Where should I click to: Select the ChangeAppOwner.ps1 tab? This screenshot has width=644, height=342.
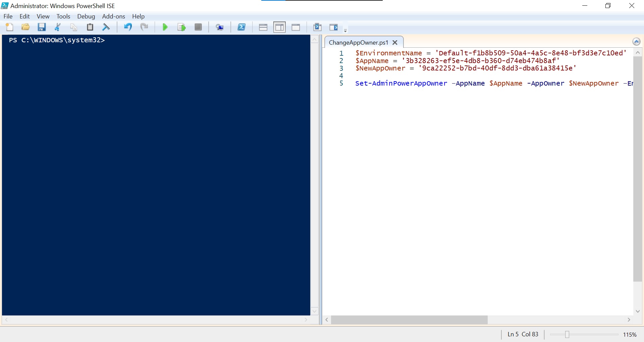pyautogui.click(x=358, y=43)
